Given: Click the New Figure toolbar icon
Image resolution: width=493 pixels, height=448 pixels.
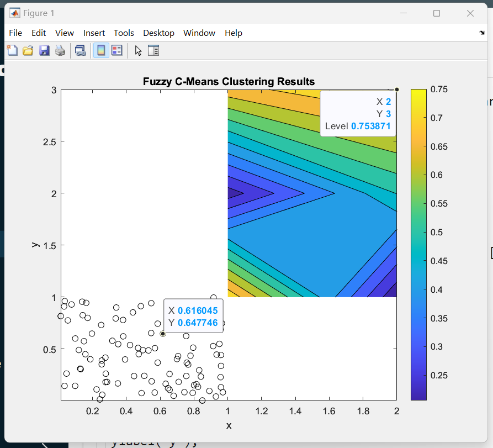Looking at the screenshot, I should pos(13,50).
